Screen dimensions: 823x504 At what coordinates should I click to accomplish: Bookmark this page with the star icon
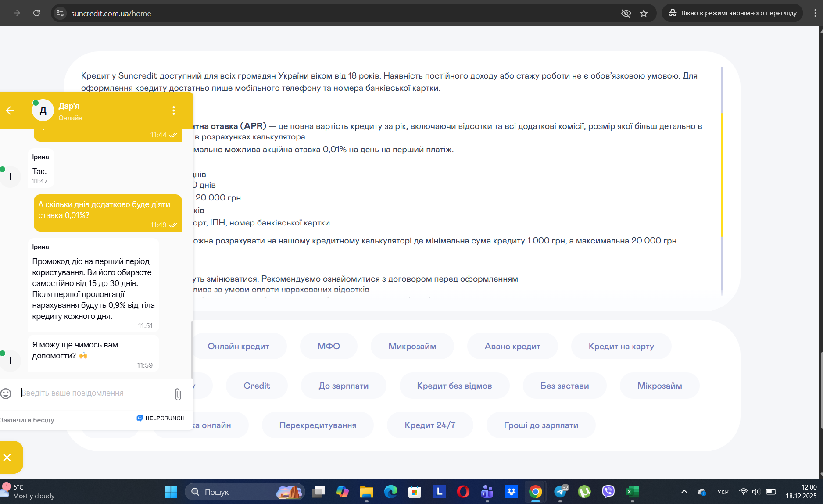644,13
